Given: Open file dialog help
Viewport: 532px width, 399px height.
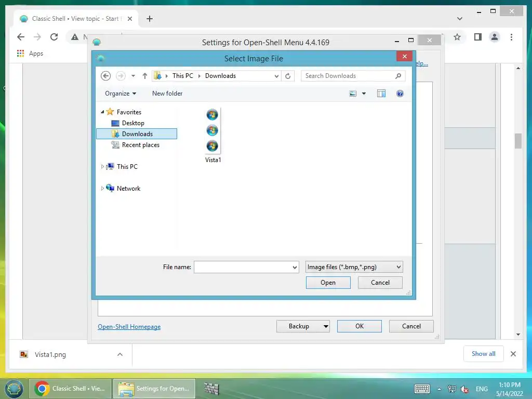Looking at the screenshot, I should (x=400, y=94).
